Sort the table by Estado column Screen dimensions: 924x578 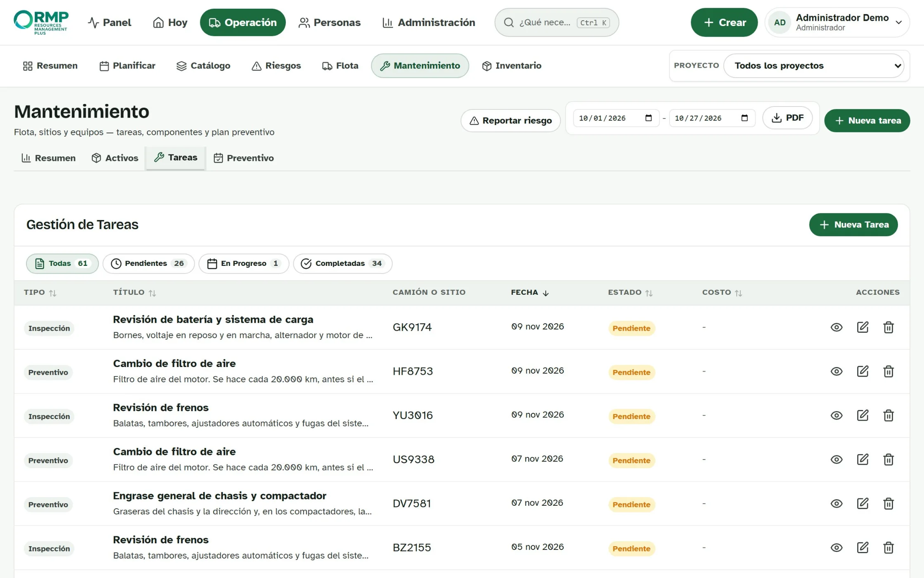point(630,292)
